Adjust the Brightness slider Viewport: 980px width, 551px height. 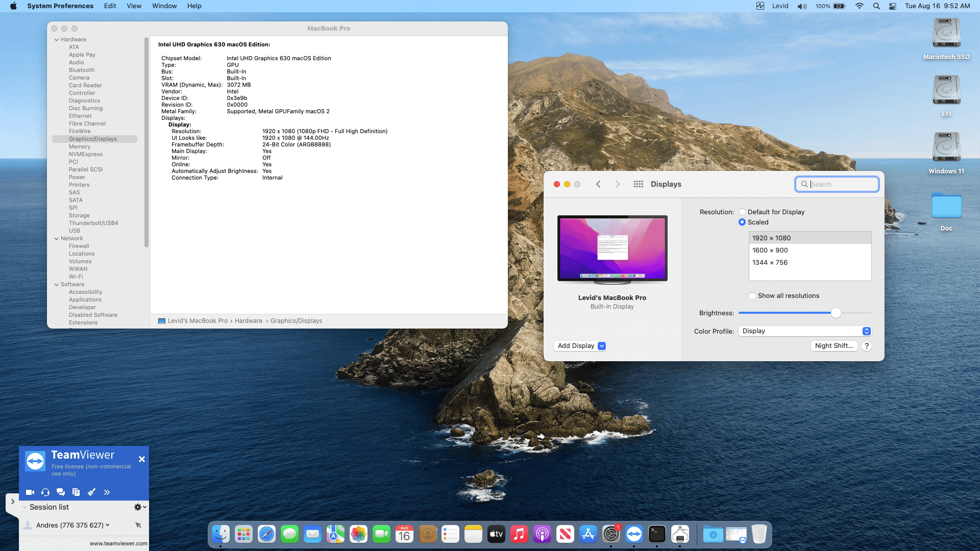[836, 313]
